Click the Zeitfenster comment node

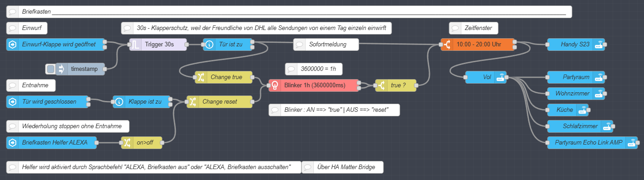tap(474, 28)
